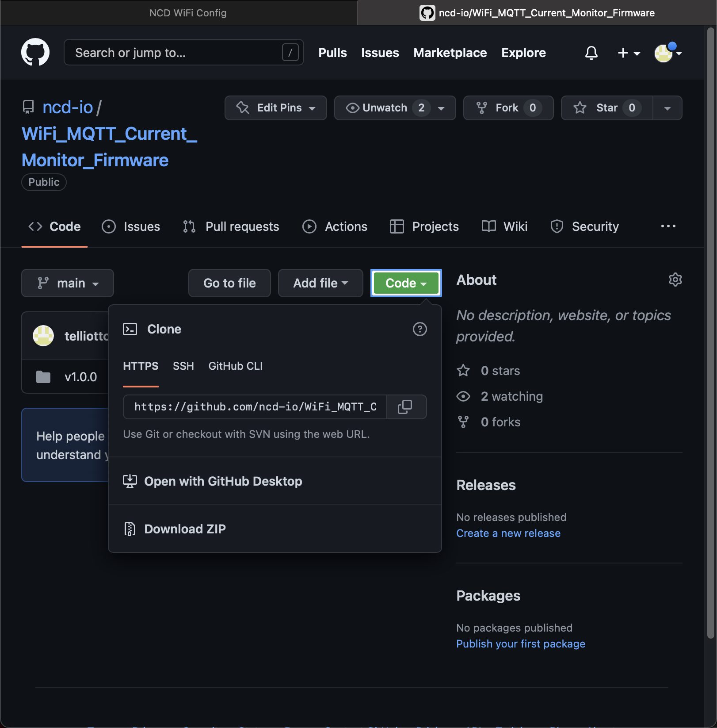Switch clone method to GitHub CLI
Screen dimensions: 717x728
coord(236,366)
